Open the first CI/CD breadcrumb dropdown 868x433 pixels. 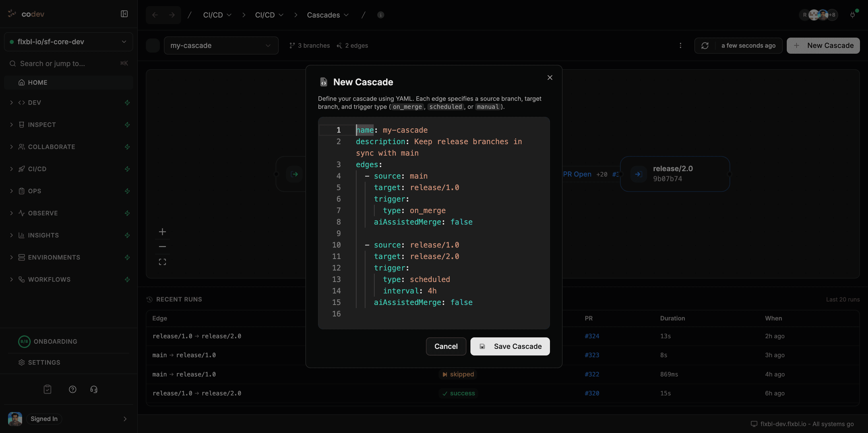(217, 15)
